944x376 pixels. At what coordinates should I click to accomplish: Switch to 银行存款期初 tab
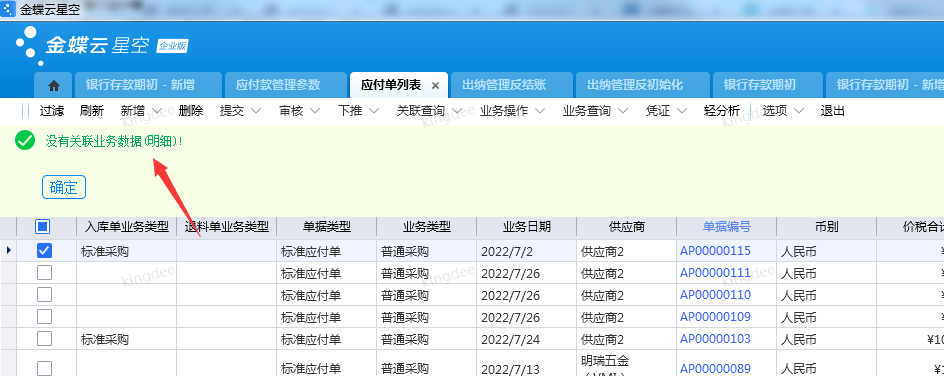(x=768, y=85)
